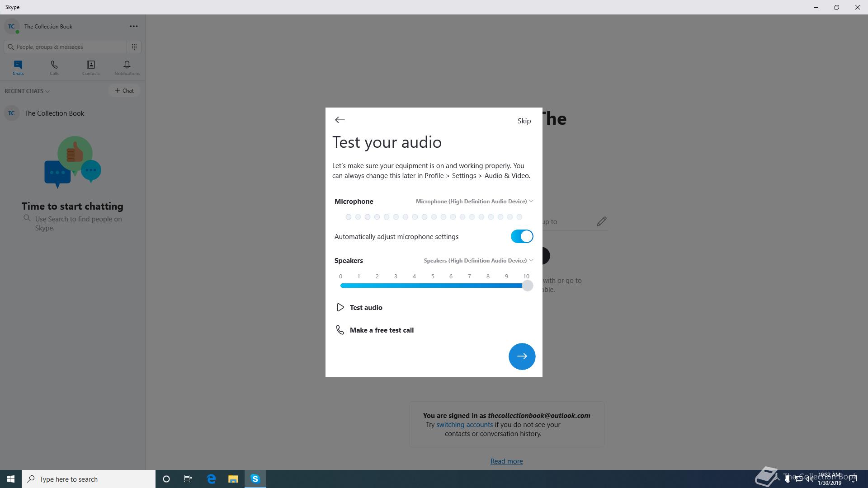
Task: Open the system tray volume icon
Action: coord(809,479)
